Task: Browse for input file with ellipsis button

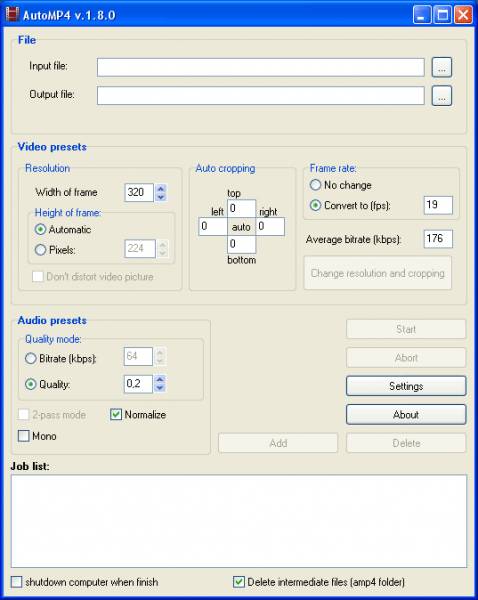Action: [442, 67]
